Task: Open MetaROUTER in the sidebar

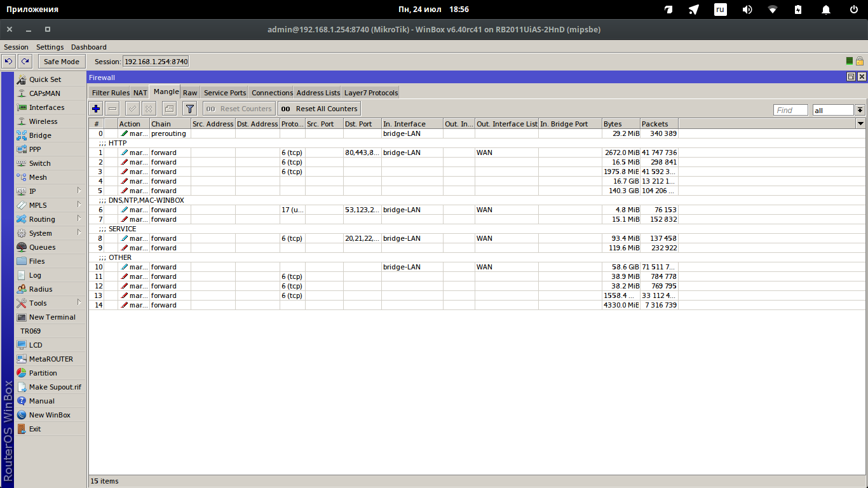Action: click(50, 359)
